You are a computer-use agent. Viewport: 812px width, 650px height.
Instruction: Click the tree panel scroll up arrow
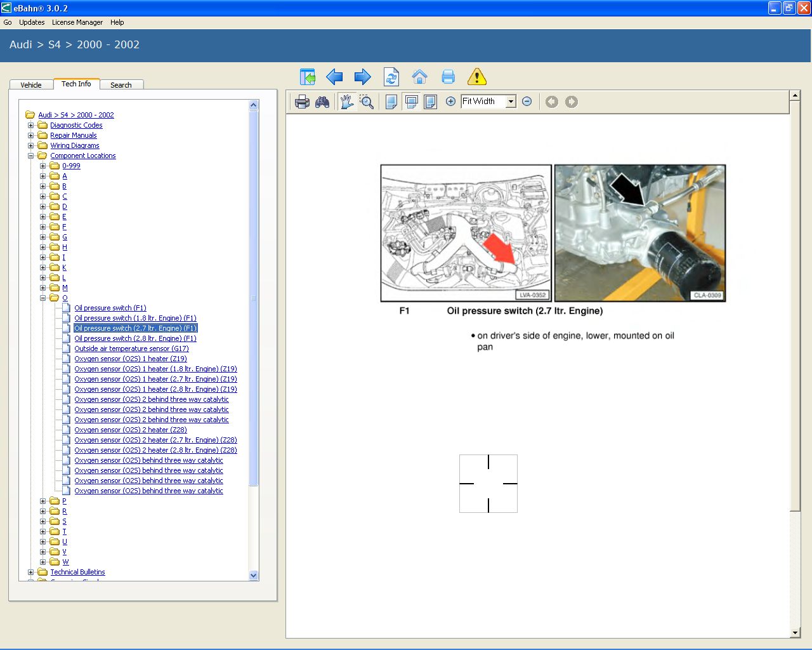tap(254, 105)
